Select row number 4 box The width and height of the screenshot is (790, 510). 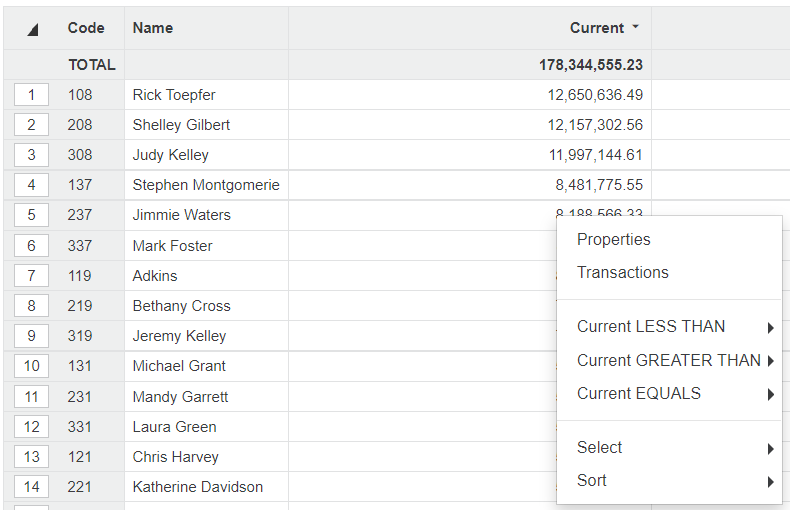[32, 185]
